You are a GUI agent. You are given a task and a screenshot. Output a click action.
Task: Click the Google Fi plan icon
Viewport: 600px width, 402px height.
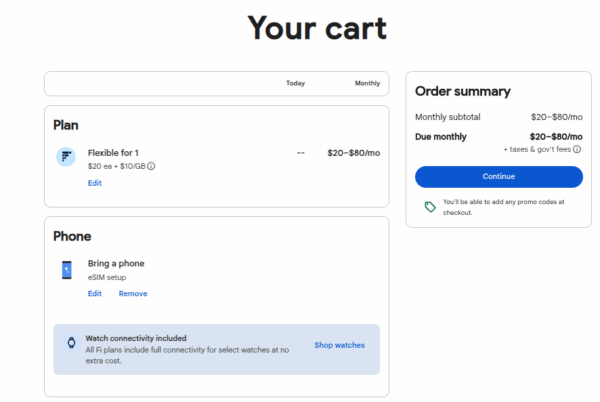(x=66, y=157)
